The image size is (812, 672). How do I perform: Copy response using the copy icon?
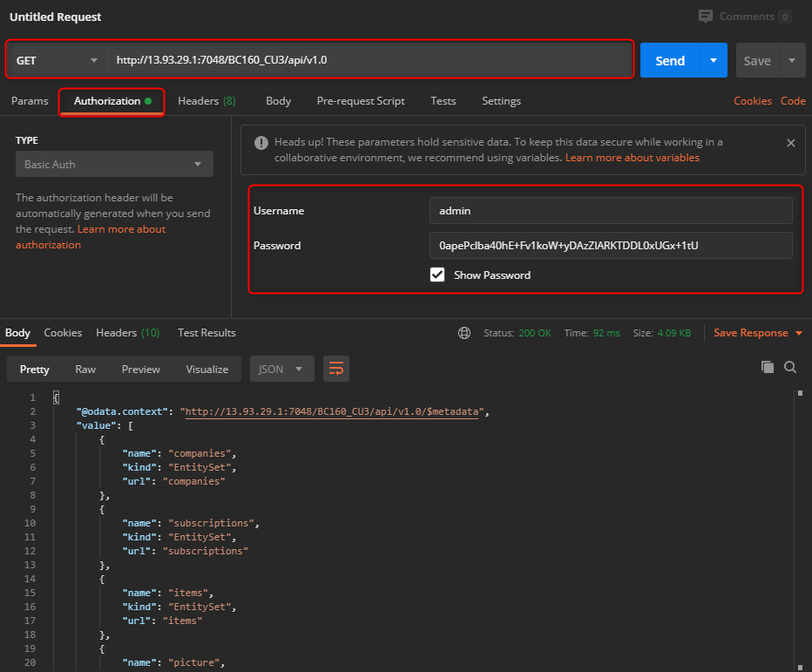pos(767,367)
